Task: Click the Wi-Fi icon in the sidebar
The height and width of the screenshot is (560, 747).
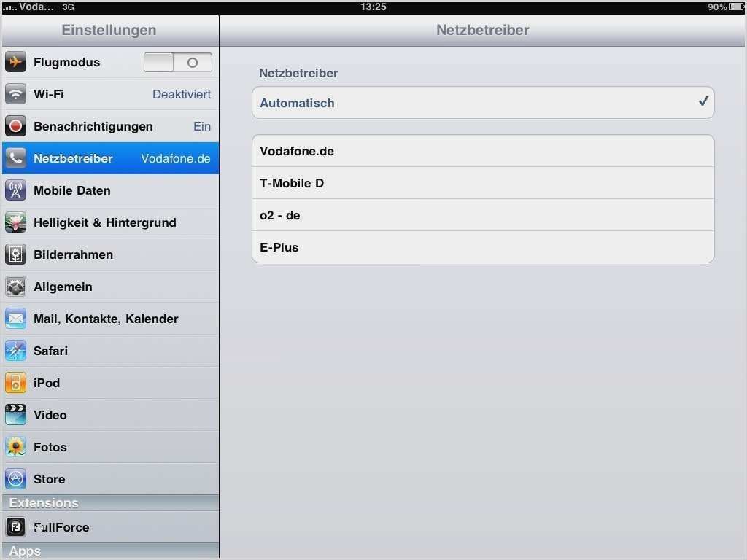Action: (x=16, y=94)
